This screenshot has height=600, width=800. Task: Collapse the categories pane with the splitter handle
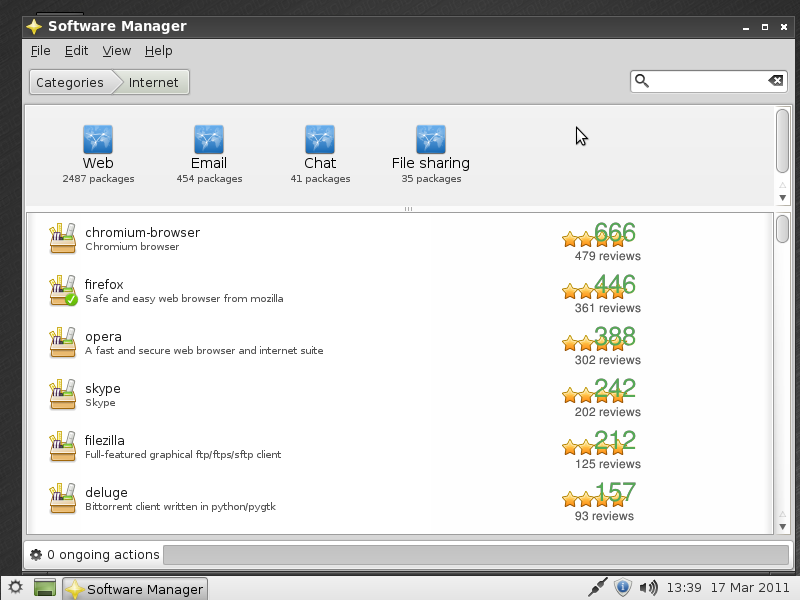(x=408, y=208)
